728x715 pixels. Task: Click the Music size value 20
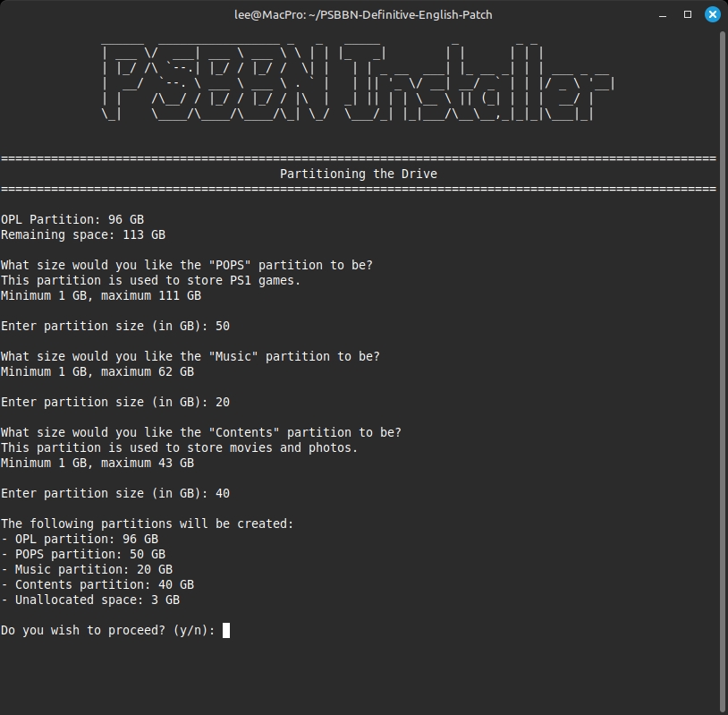point(223,402)
